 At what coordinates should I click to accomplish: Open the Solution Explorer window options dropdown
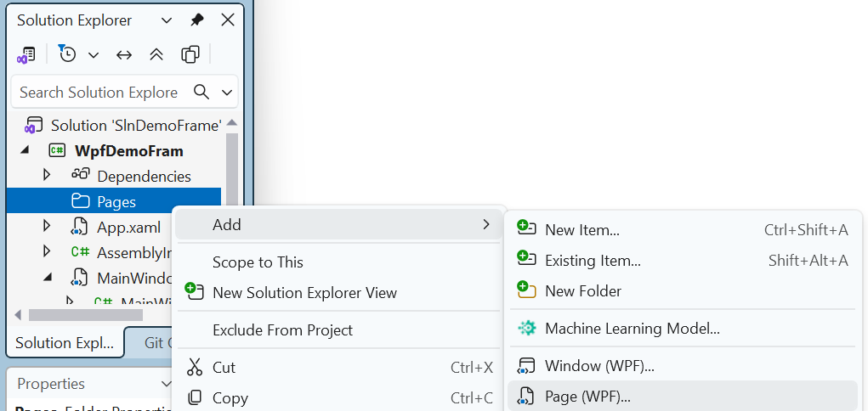coord(167,20)
